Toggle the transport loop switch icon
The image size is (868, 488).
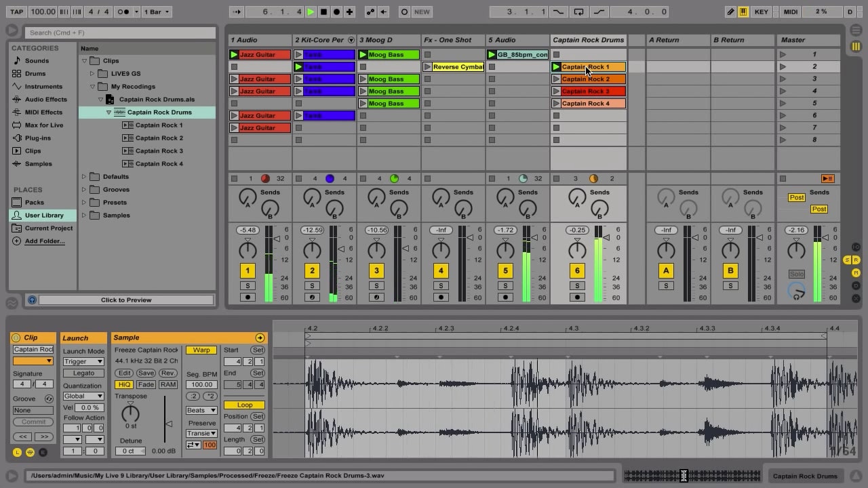coord(578,12)
